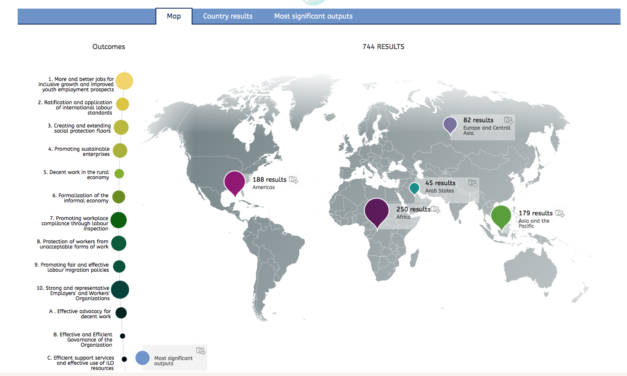Select the blue Most significant outputs circle

click(x=142, y=358)
